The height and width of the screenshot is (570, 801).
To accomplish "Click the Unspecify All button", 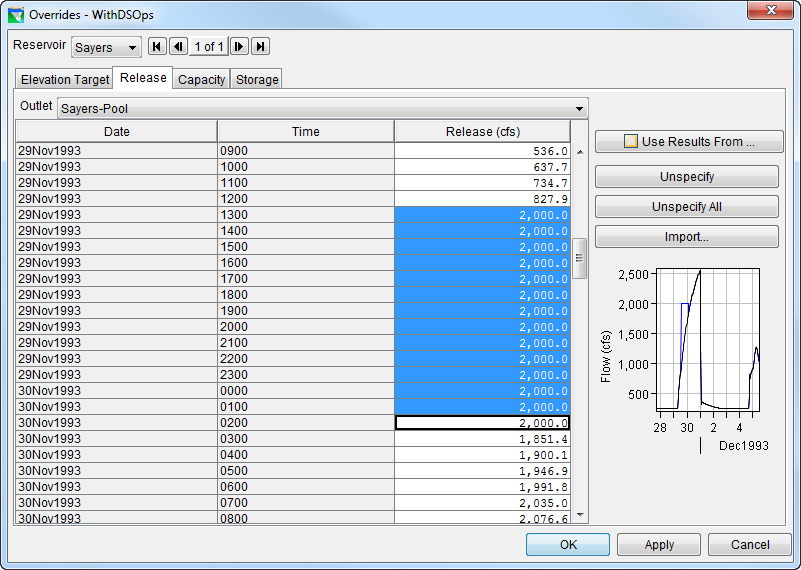I will (687, 207).
